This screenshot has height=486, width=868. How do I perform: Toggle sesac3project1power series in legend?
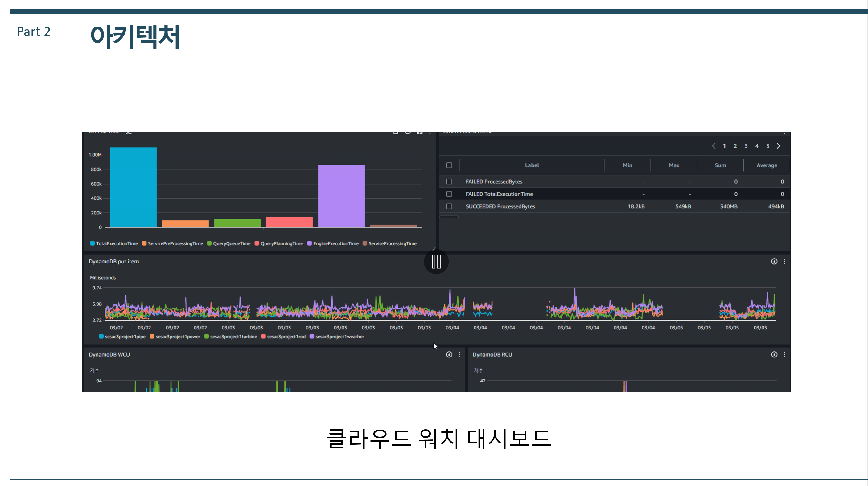click(175, 337)
